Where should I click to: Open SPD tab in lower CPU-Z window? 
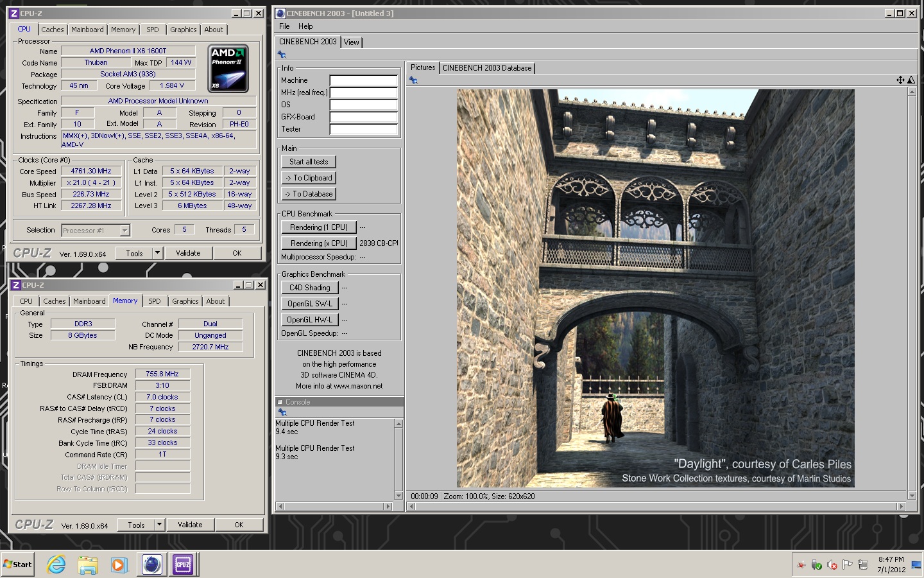(x=155, y=301)
